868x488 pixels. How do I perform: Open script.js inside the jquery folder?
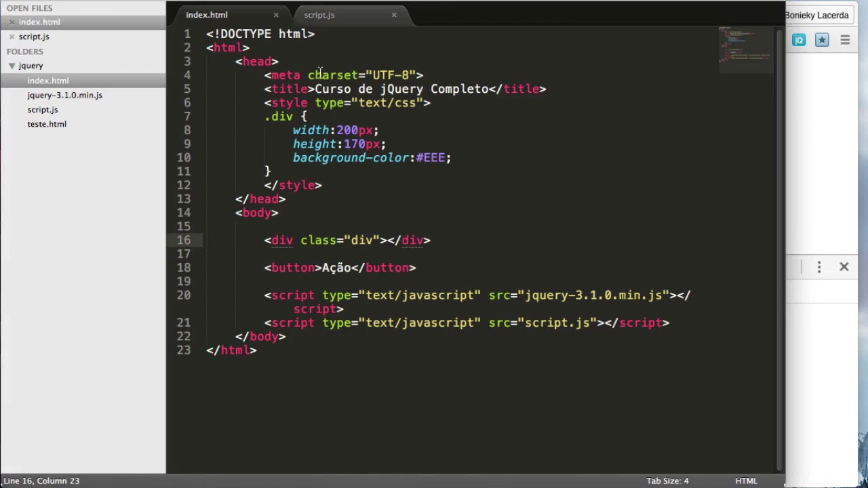tap(43, 110)
